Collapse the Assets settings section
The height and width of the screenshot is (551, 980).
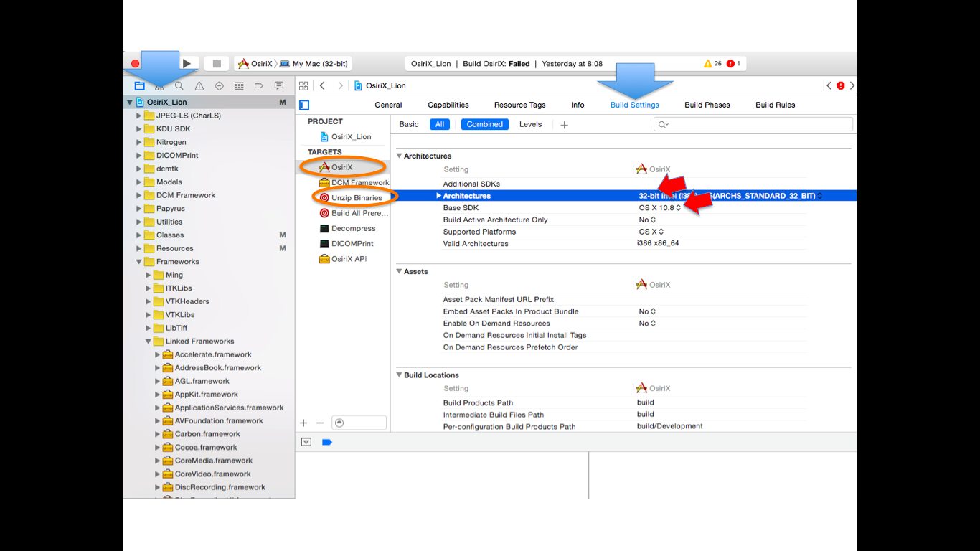[x=400, y=271]
